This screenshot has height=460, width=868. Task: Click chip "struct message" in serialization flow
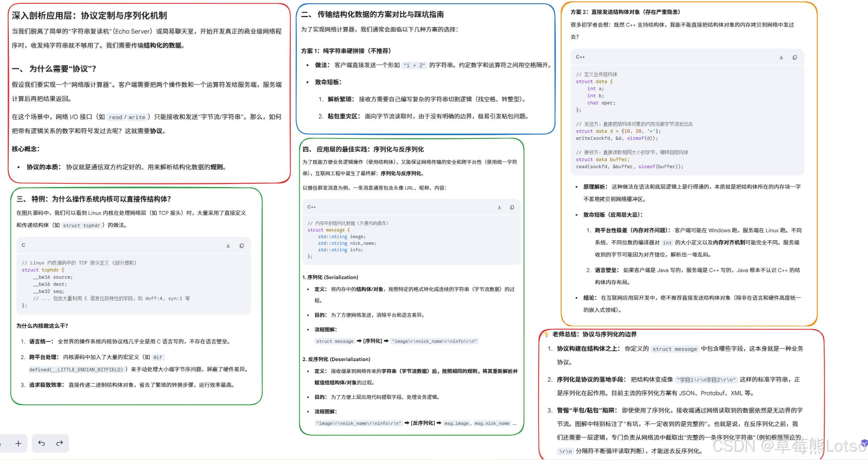335,341
